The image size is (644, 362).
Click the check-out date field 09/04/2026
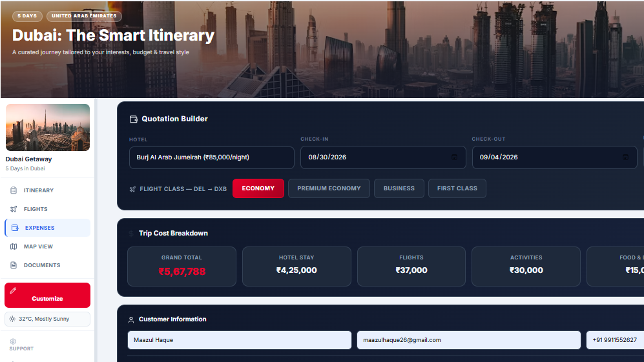pos(554,157)
